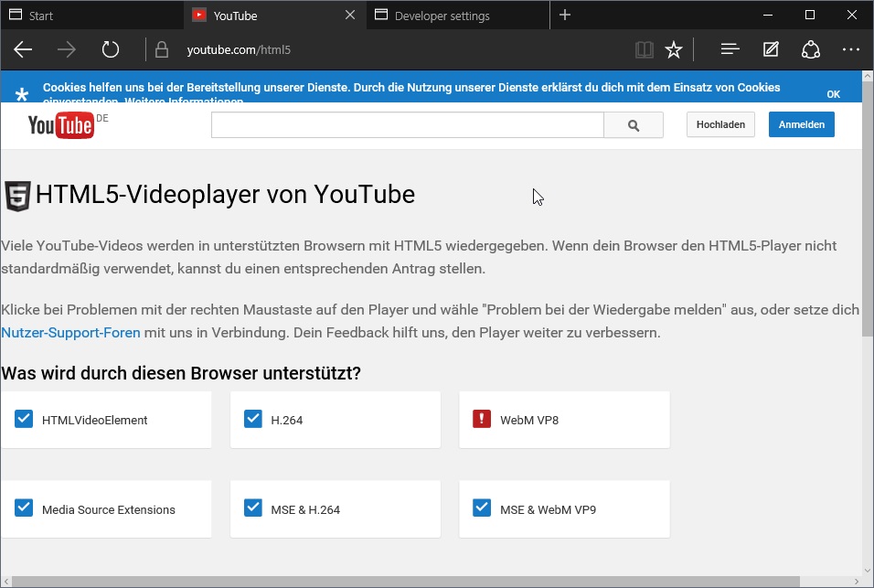Open Reading view book icon
The height and width of the screenshot is (588, 874).
(645, 49)
